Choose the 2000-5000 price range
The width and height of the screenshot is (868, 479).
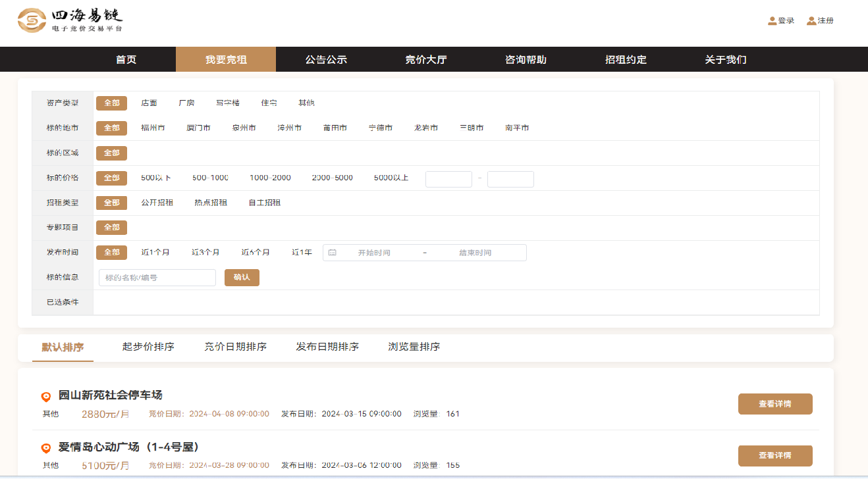[332, 178]
